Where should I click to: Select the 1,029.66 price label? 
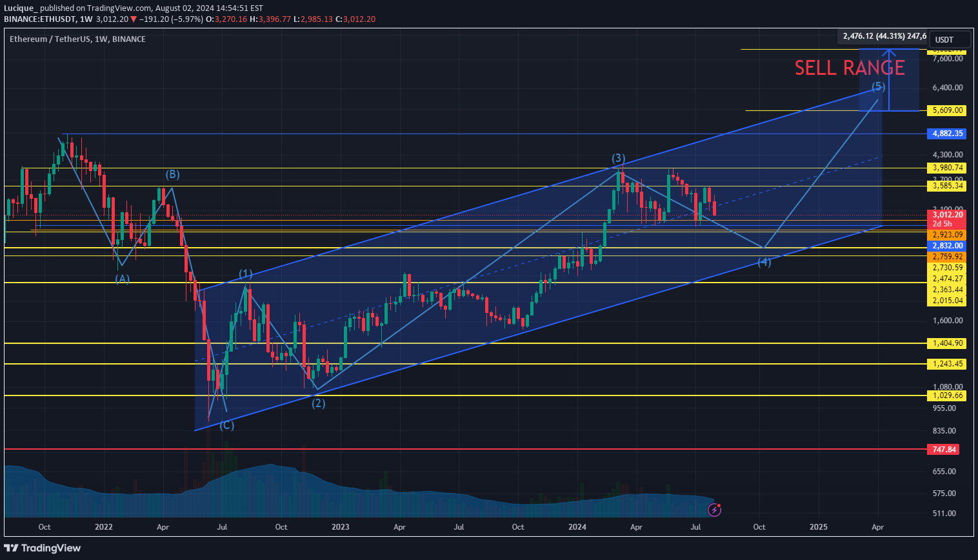[x=947, y=395]
